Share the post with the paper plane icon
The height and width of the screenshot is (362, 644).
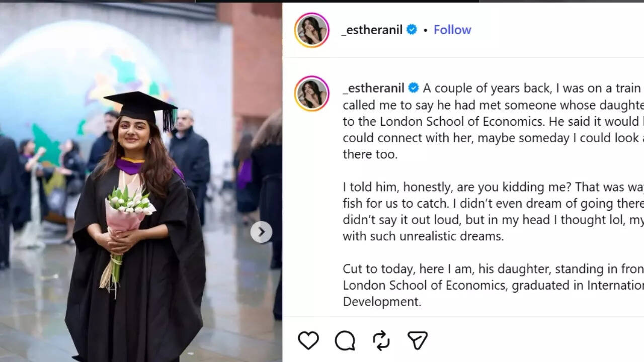point(417,340)
